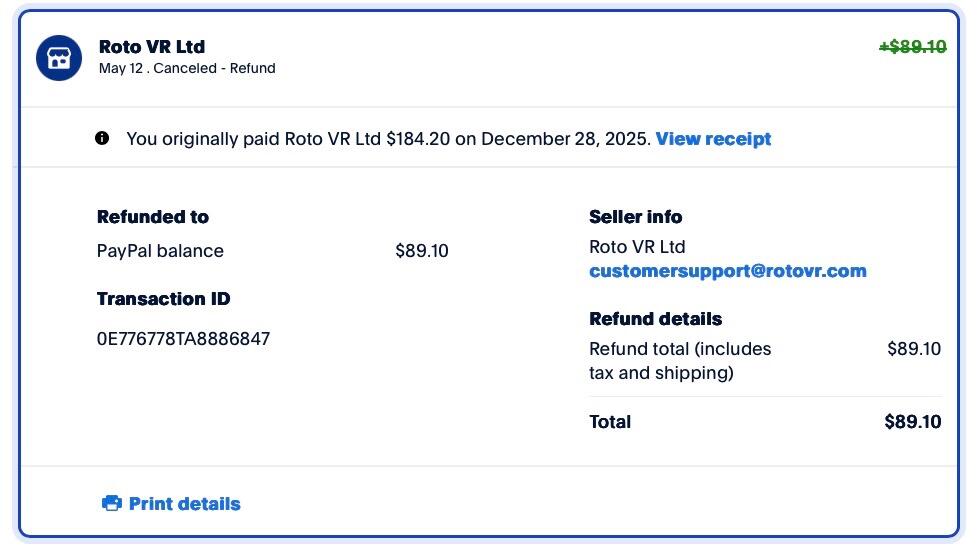This screenshot has height=547, width=979.
Task: Click the originally paid $184.20 notice text
Action: [x=388, y=139]
